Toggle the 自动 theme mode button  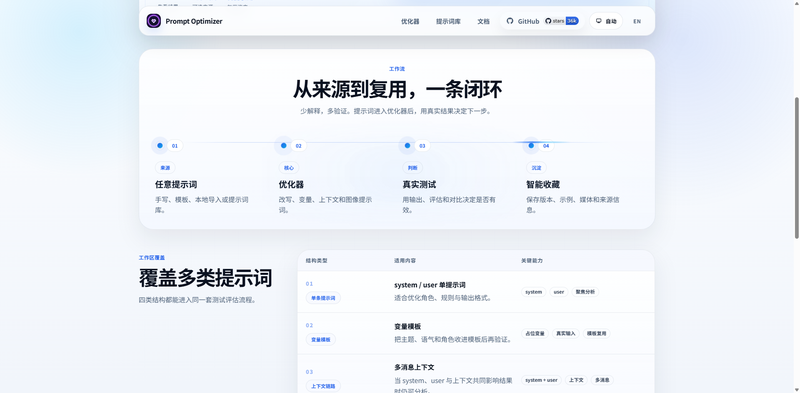[606, 21]
